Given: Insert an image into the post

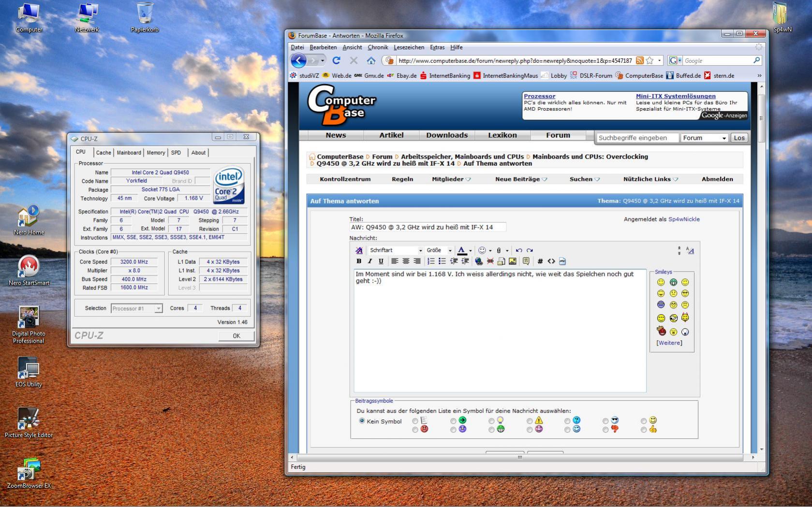Looking at the screenshot, I should [x=513, y=261].
